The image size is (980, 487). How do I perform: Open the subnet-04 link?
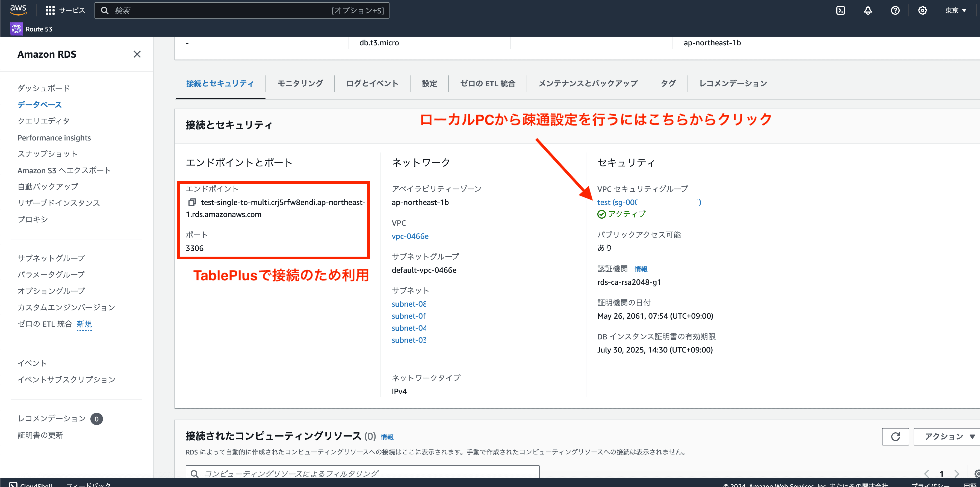[x=409, y=328]
